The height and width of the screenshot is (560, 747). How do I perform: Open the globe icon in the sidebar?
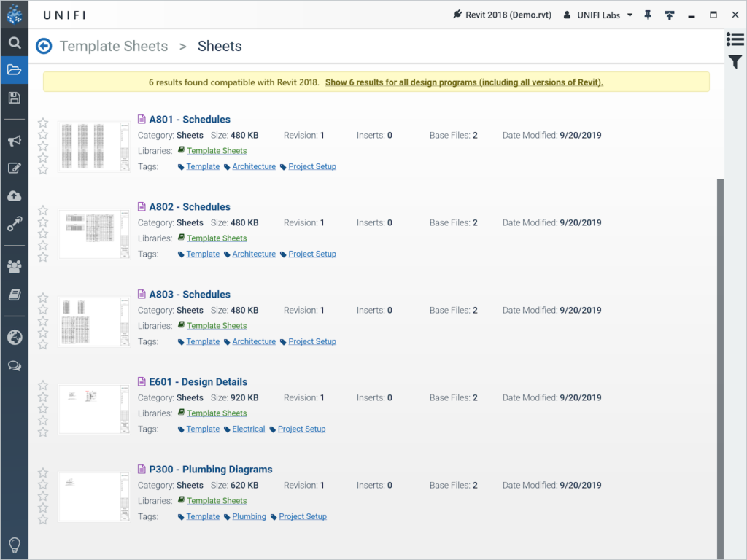14,338
